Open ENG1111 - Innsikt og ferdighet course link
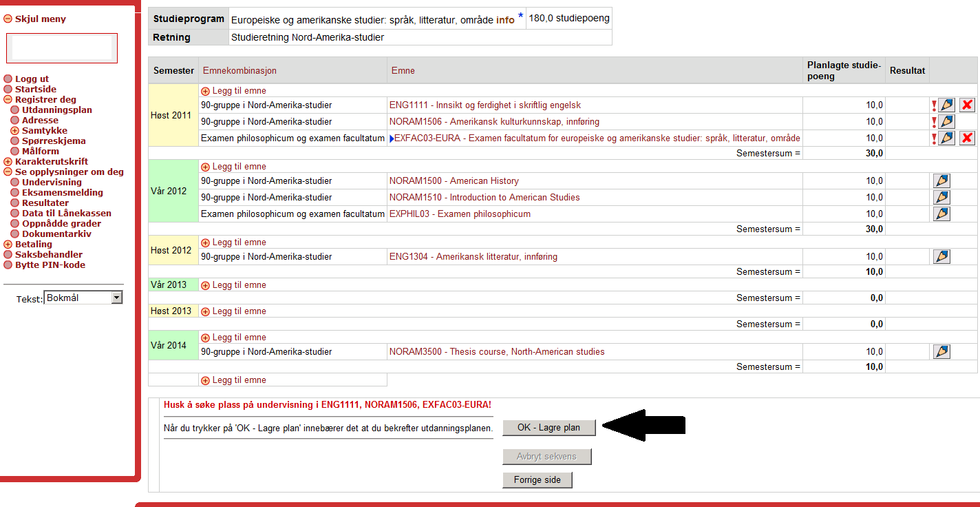The width and height of the screenshot is (980, 507). pos(485,105)
